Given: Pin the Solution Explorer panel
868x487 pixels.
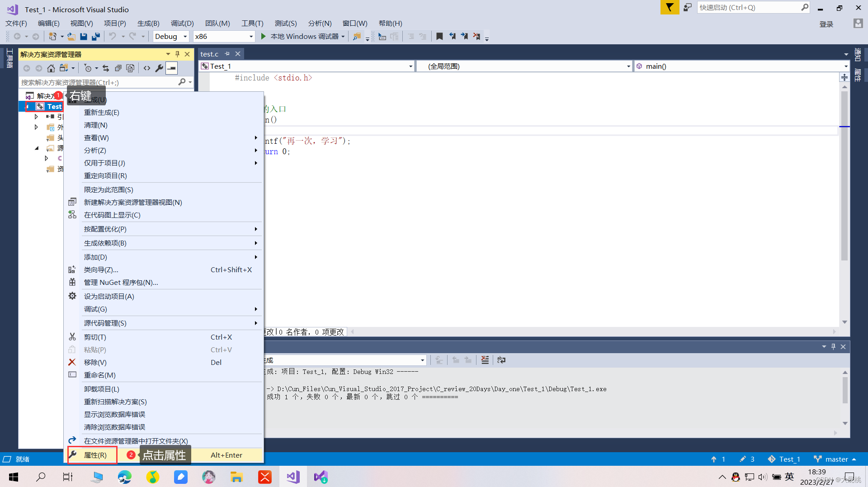Looking at the screenshot, I should click(177, 54).
